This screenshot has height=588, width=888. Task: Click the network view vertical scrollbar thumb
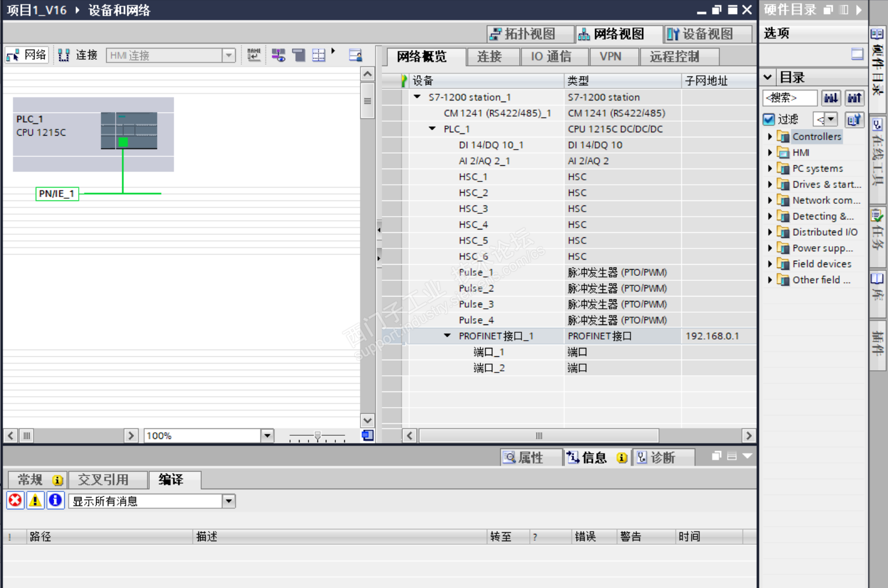(x=367, y=101)
